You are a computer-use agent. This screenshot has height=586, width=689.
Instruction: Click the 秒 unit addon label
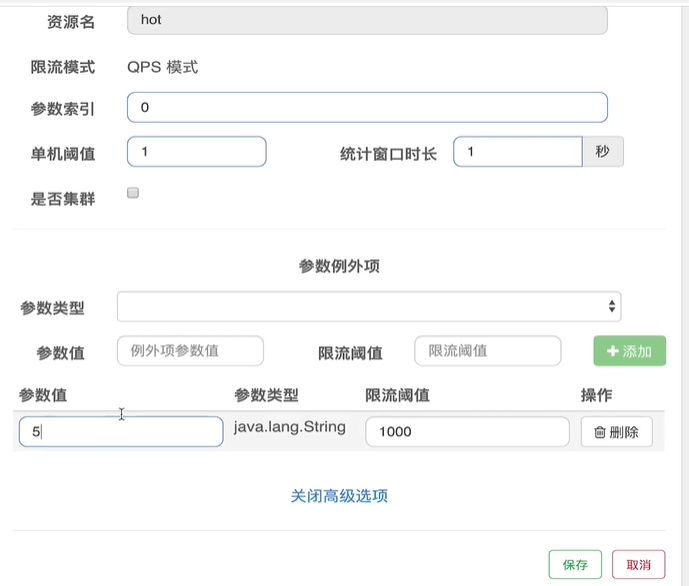(x=602, y=152)
